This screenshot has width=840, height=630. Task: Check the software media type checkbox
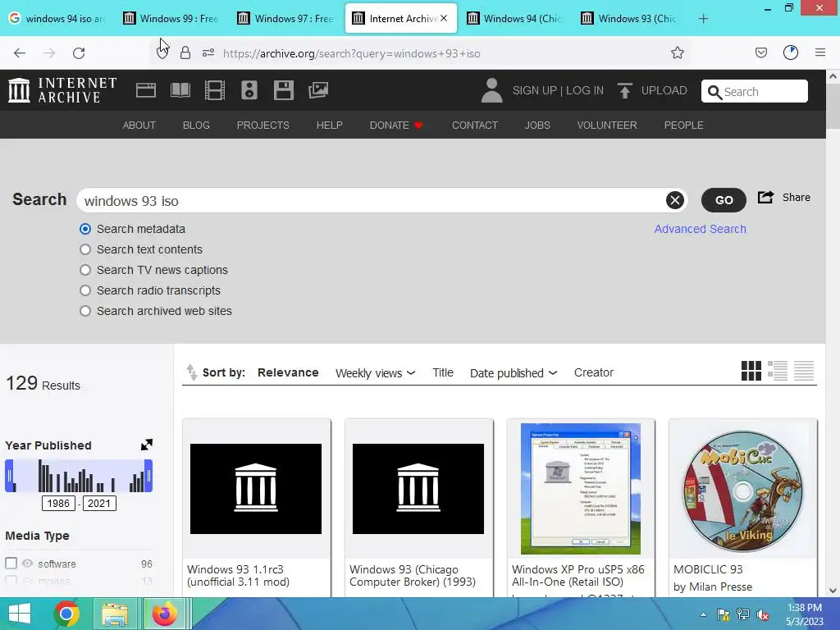[x=11, y=563]
